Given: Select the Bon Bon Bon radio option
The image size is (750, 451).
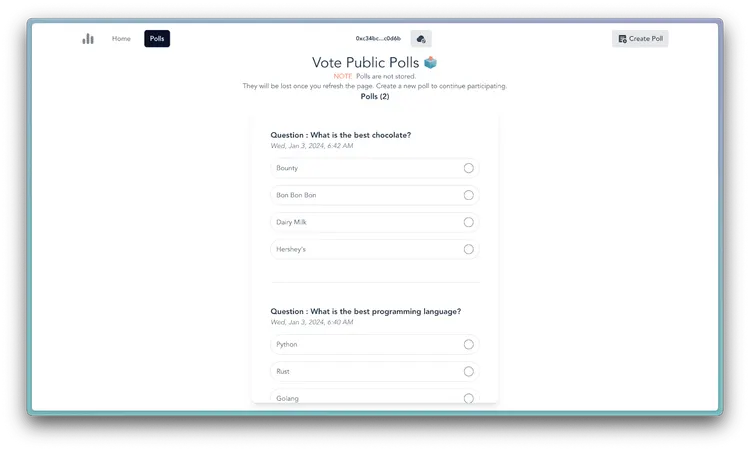Looking at the screenshot, I should 469,195.
